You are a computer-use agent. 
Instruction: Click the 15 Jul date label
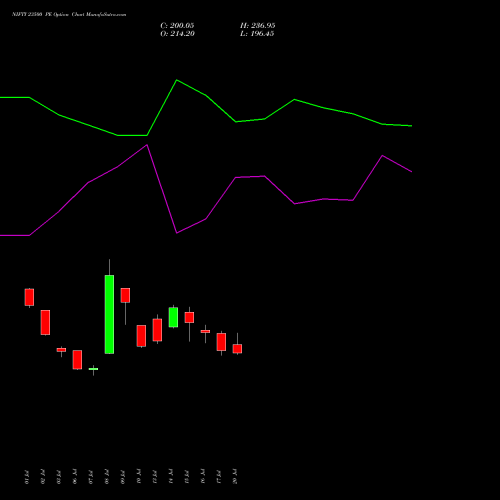click(x=187, y=477)
